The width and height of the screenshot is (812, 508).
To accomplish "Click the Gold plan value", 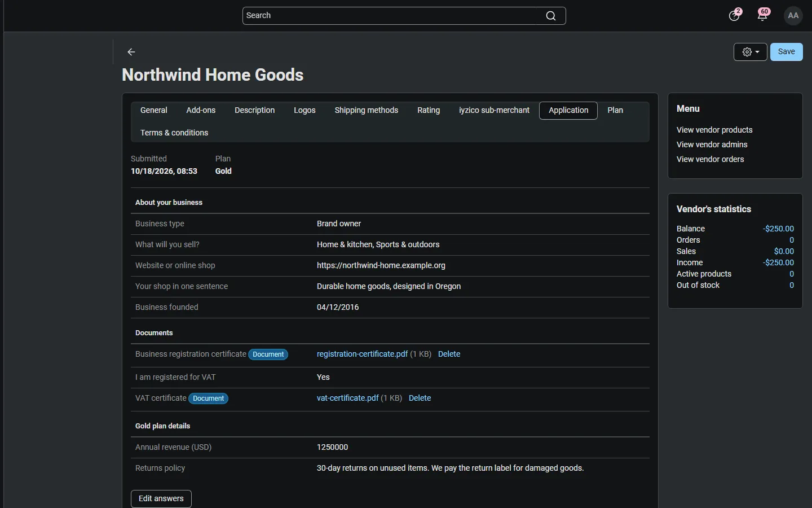I will (223, 171).
